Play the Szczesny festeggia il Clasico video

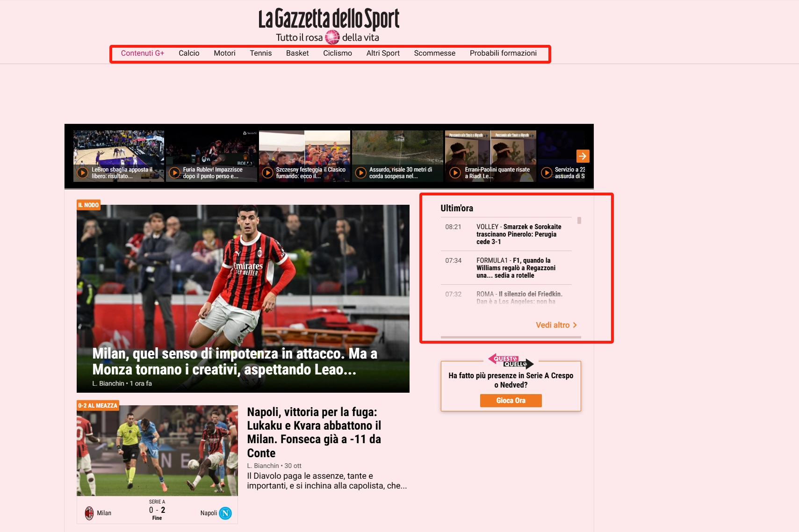[x=267, y=173]
